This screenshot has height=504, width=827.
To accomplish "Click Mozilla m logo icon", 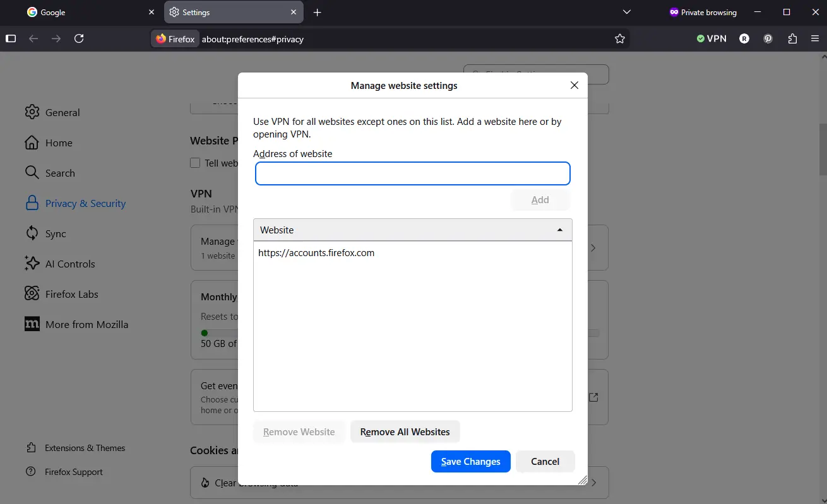I will [32, 324].
